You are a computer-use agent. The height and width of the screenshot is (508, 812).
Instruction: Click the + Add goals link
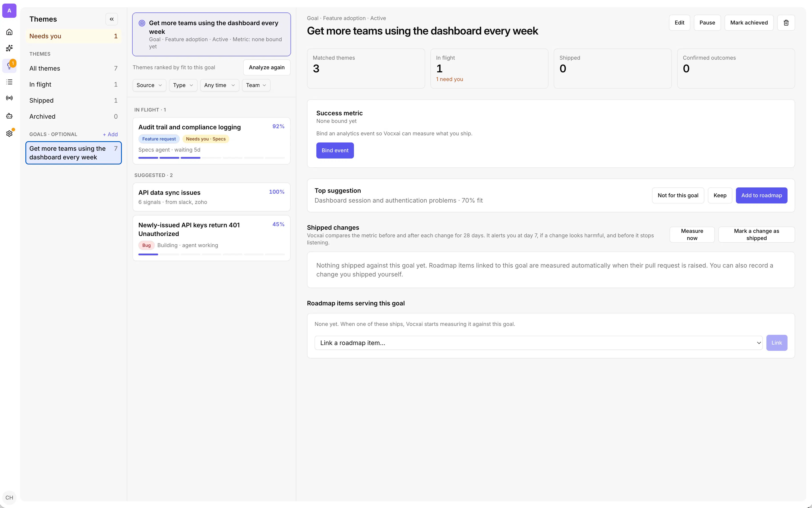click(110, 134)
